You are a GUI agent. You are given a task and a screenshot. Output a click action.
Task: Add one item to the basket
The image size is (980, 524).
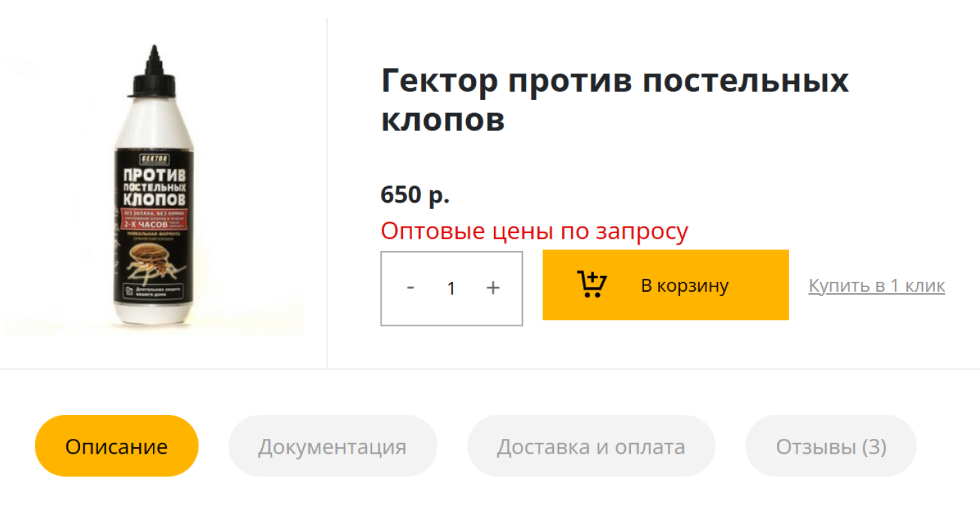(665, 285)
